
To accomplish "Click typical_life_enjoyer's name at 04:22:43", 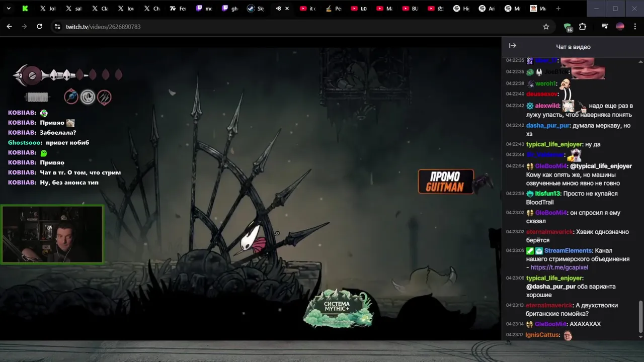I will click(x=554, y=144).
